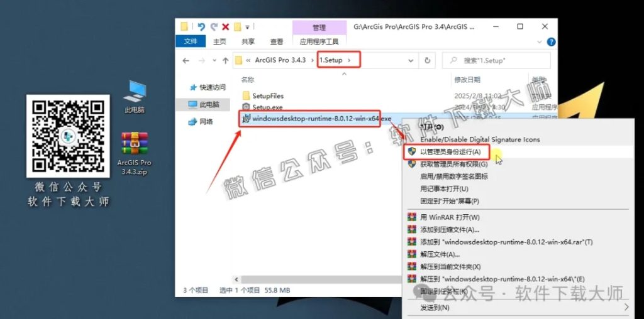Sort files by 修改日期 column header
Screen dimensions: 644x319
[467, 80]
